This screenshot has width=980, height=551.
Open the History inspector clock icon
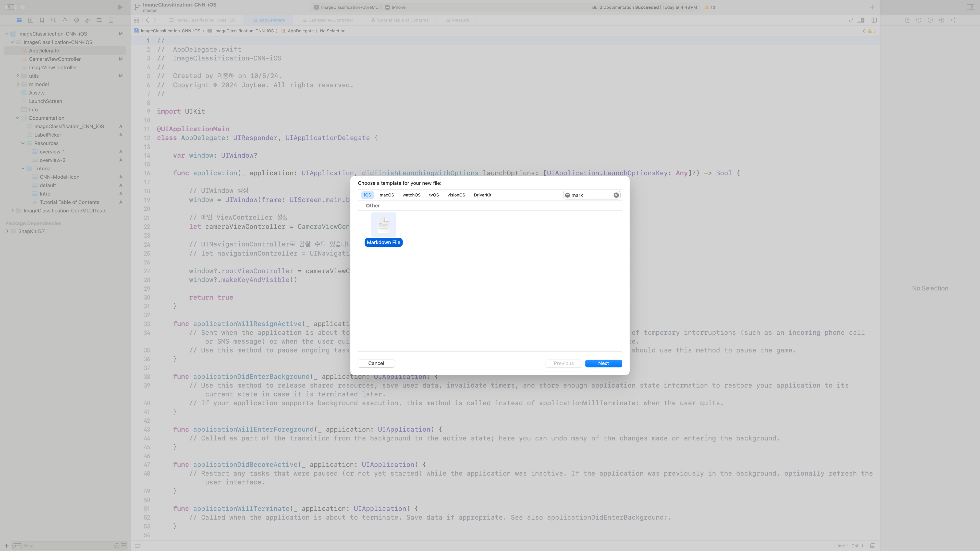point(918,20)
